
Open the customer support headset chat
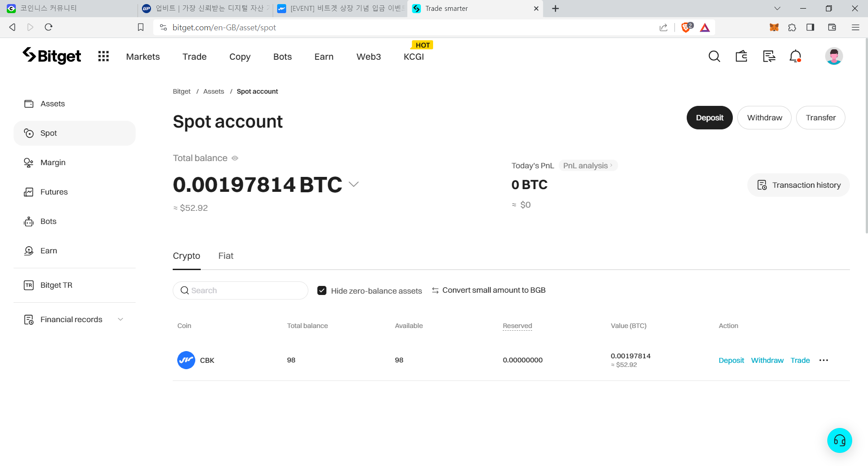click(x=840, y=440)
